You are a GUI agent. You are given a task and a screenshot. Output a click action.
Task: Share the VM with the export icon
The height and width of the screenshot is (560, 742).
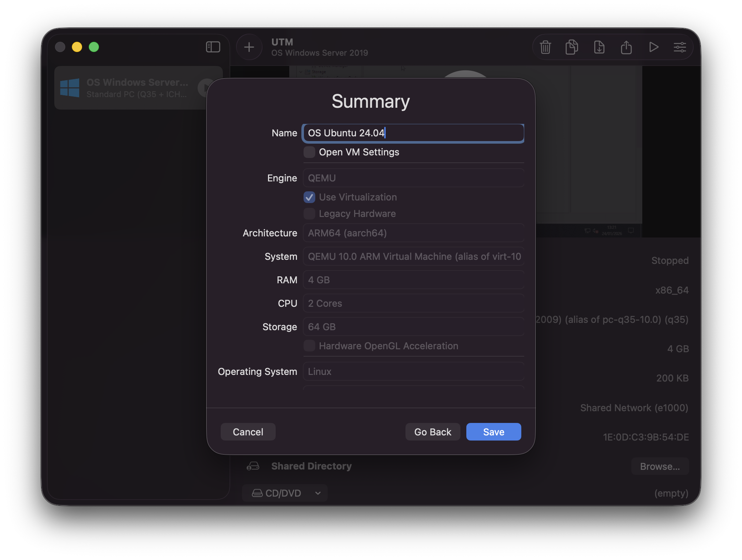click(x=627, y=47)
